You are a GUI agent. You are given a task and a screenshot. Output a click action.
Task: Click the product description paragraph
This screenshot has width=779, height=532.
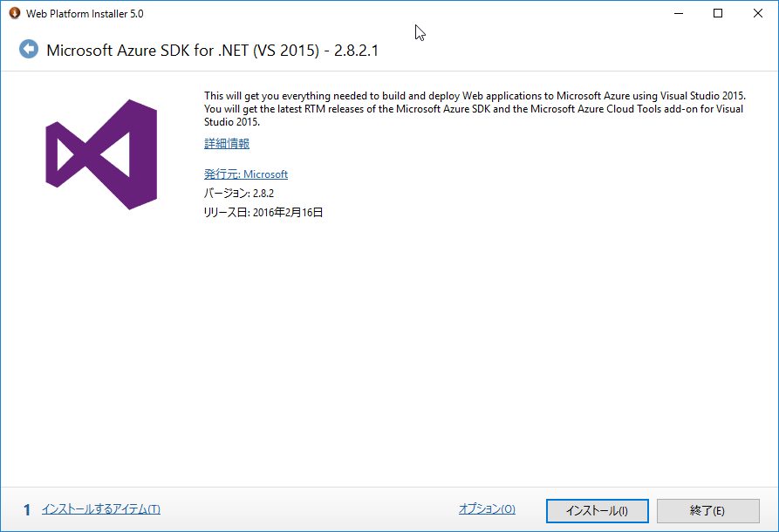[475, 109]
